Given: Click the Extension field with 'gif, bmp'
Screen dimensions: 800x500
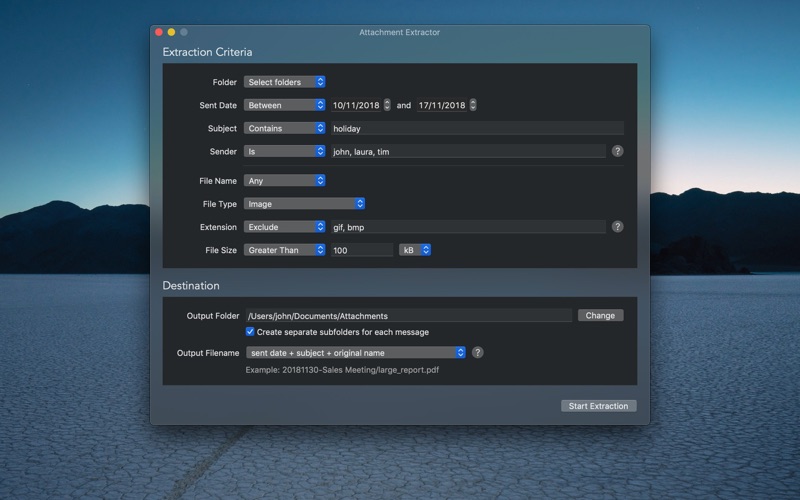Looking at the screenshot, I should coord(468,227).
